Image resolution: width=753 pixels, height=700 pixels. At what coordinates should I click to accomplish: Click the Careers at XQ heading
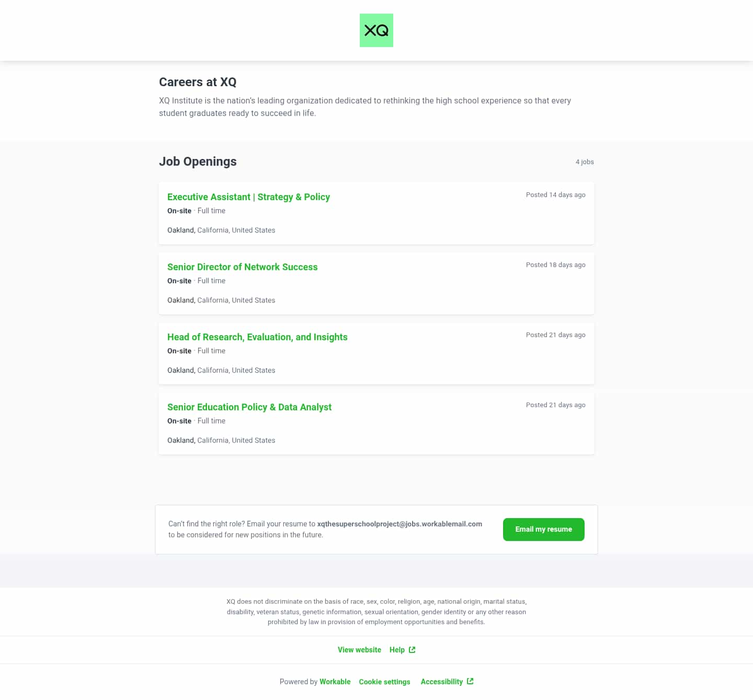[198, 82]
